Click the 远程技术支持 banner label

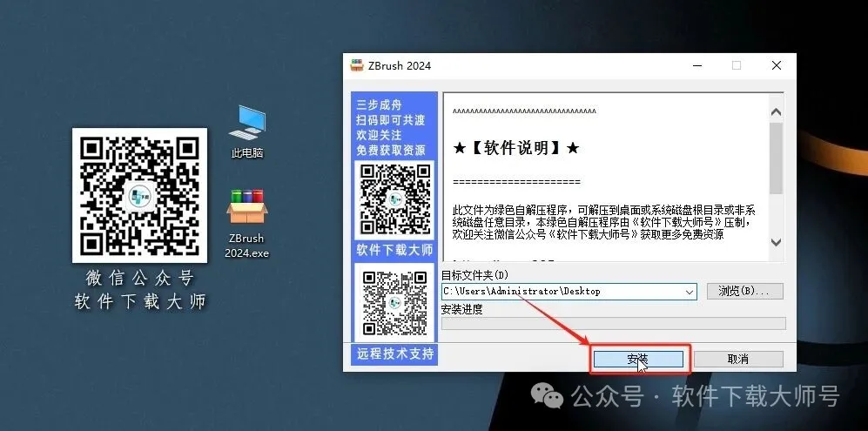(x=394, y=354)
